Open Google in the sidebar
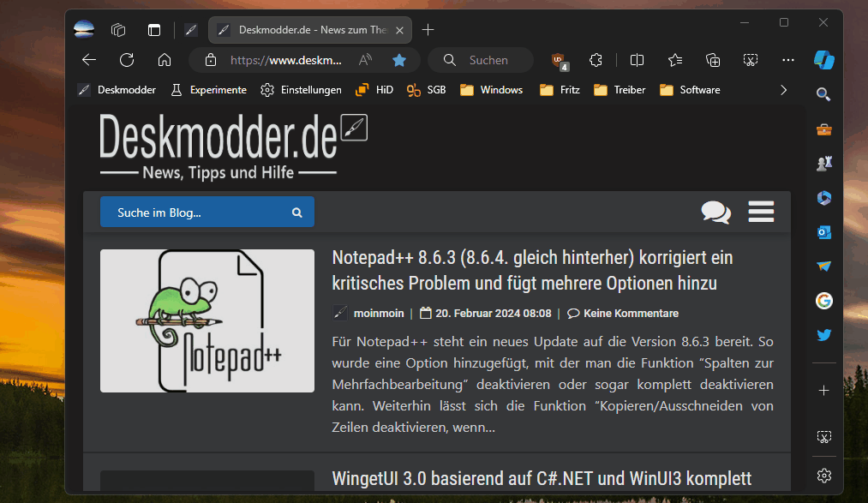 tap(823, 301)
